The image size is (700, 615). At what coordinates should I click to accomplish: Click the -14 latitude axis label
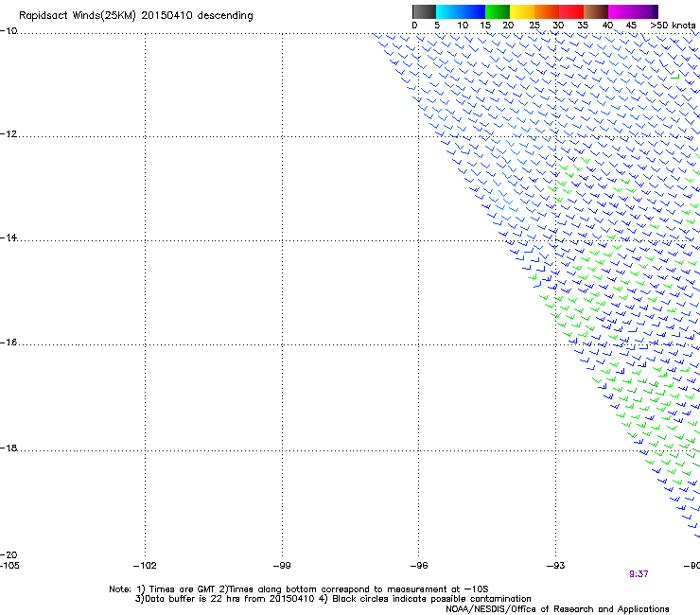(9, 237)
